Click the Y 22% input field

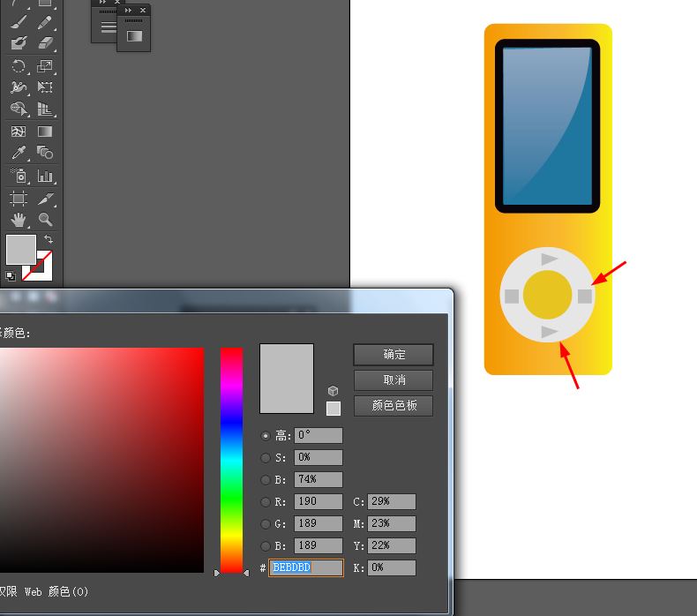click(x=392, y=545)
